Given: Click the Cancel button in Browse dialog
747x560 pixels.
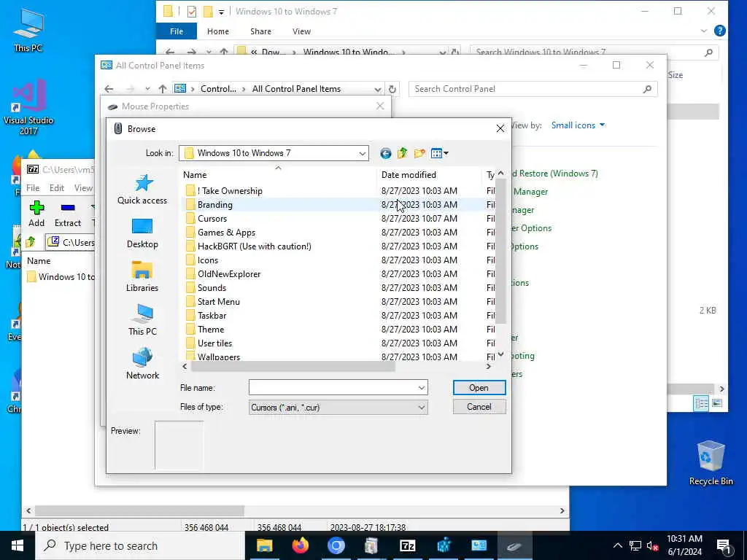Looking at the screenshot, I should 479,407.
